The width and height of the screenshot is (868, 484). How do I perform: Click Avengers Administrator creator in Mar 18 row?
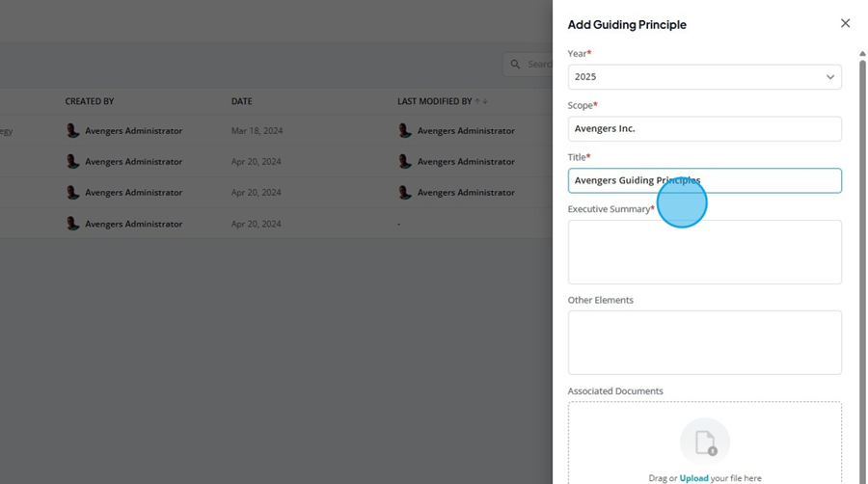tap(133, 130)
